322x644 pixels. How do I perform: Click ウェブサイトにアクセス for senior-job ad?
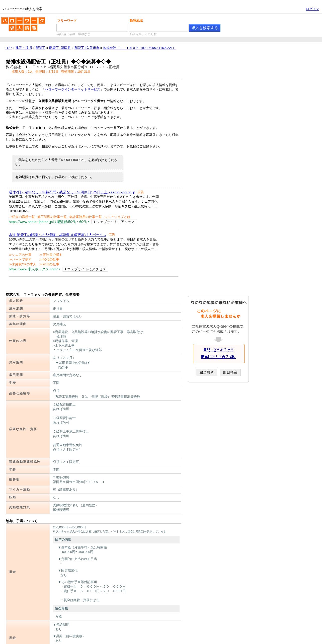pyautogui.click(x=114, y=222)
